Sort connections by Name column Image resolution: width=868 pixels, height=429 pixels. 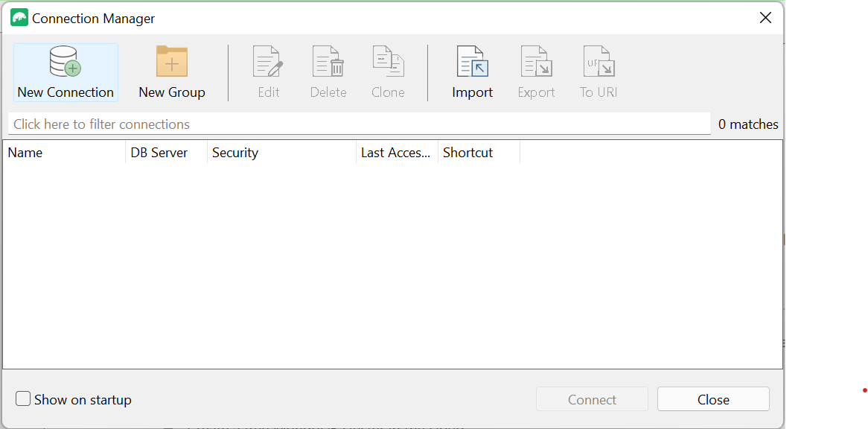(63, 152)
